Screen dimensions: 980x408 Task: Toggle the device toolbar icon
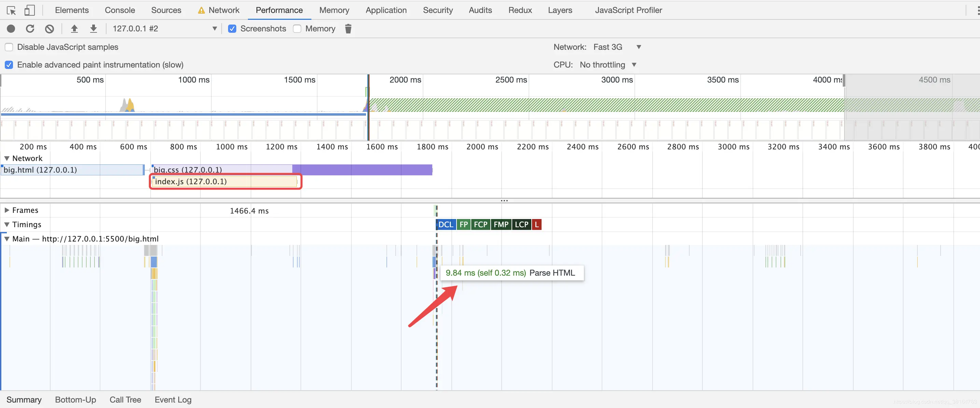pos(29,10)
